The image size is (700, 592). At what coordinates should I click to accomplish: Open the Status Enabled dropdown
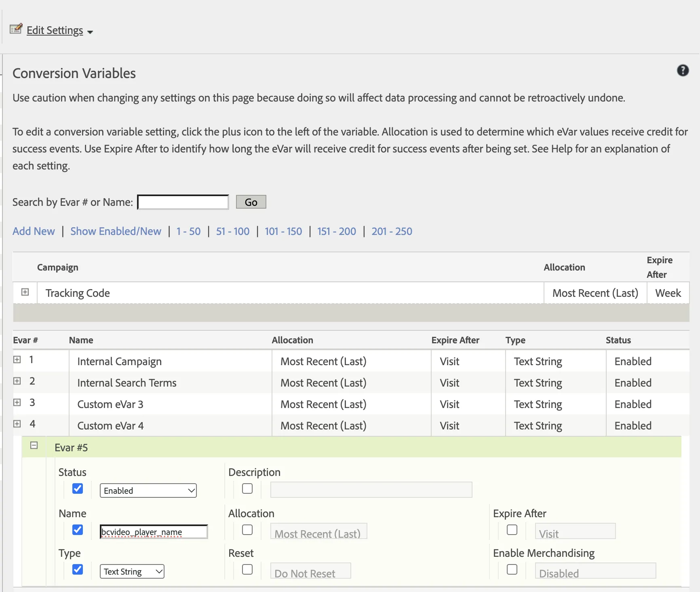148,491
